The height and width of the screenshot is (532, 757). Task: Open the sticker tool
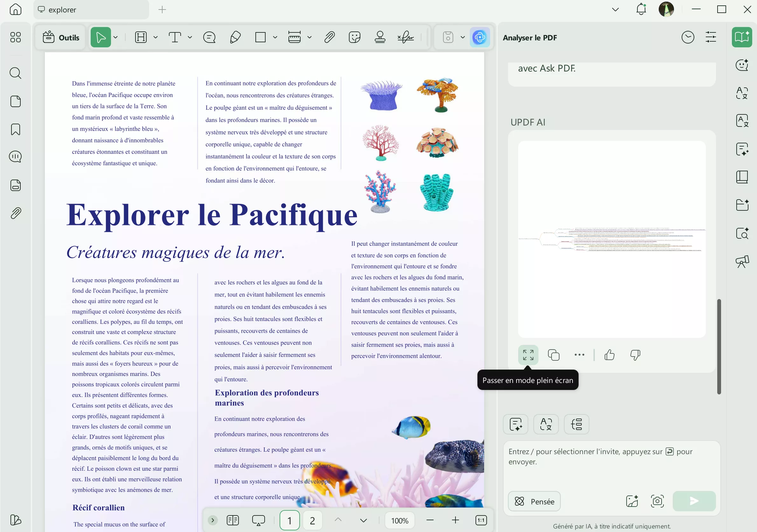354,37
